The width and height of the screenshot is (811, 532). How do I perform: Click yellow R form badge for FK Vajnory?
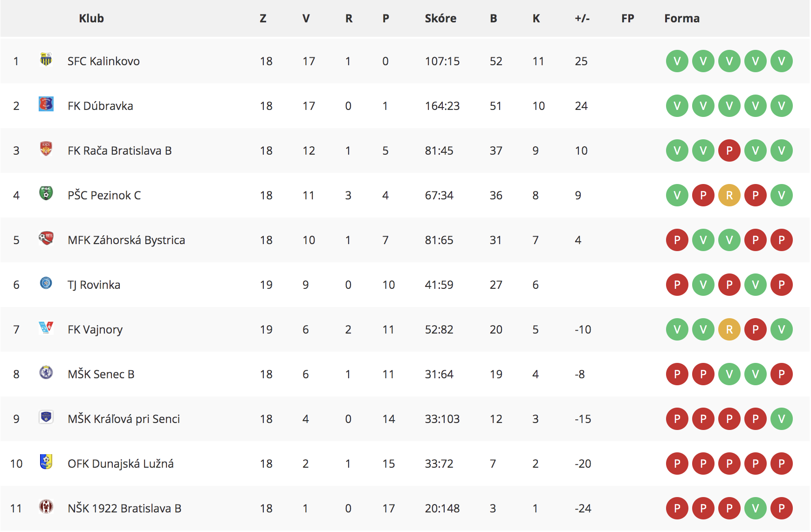(729, 329)
